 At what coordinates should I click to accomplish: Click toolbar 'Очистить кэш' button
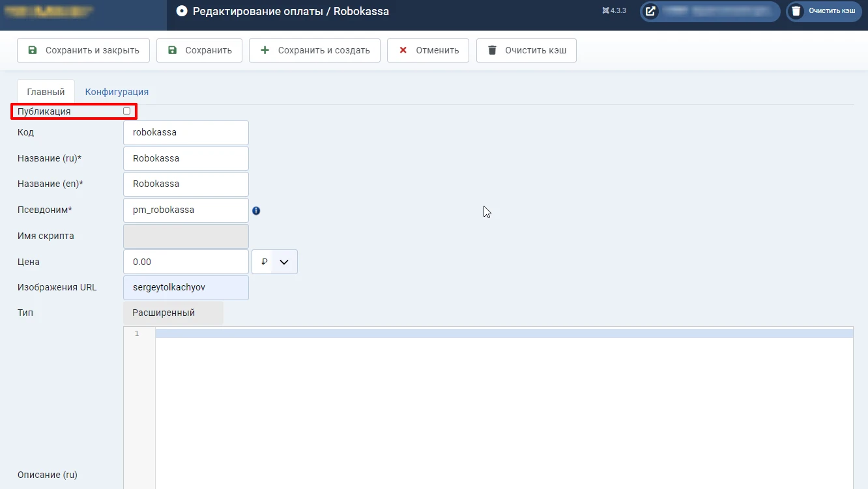click(527, 50)
